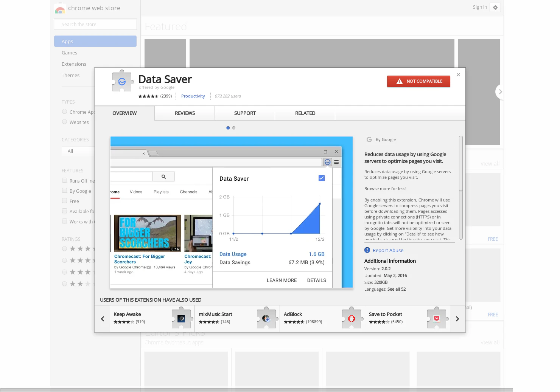The width and height of the screenshot is (560, 392).
Task: Click the rating count (2399)
Action: coord(166,96)
